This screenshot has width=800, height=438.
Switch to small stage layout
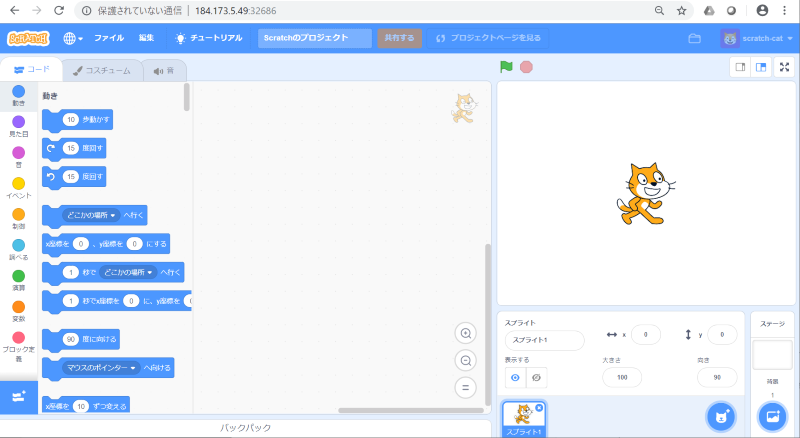[x=740, y=67]
